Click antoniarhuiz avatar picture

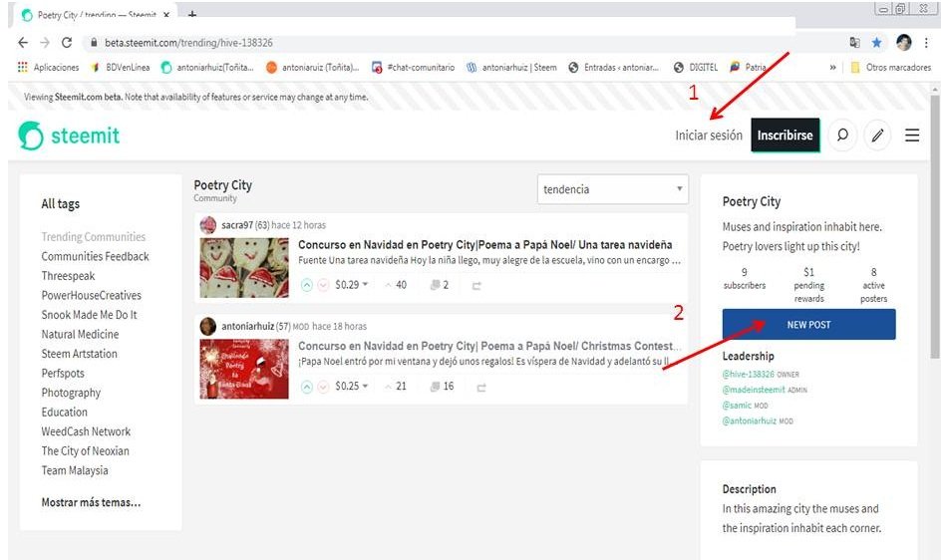pos(208,327)
